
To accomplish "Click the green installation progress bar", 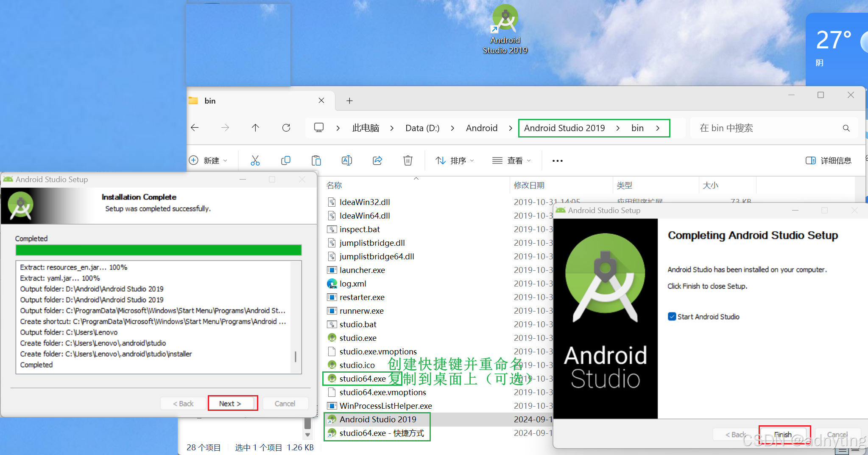I will coord(159,250).
